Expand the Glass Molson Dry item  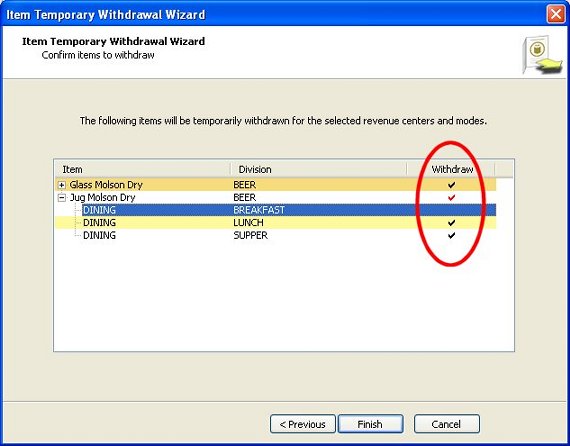coord(62,185)
